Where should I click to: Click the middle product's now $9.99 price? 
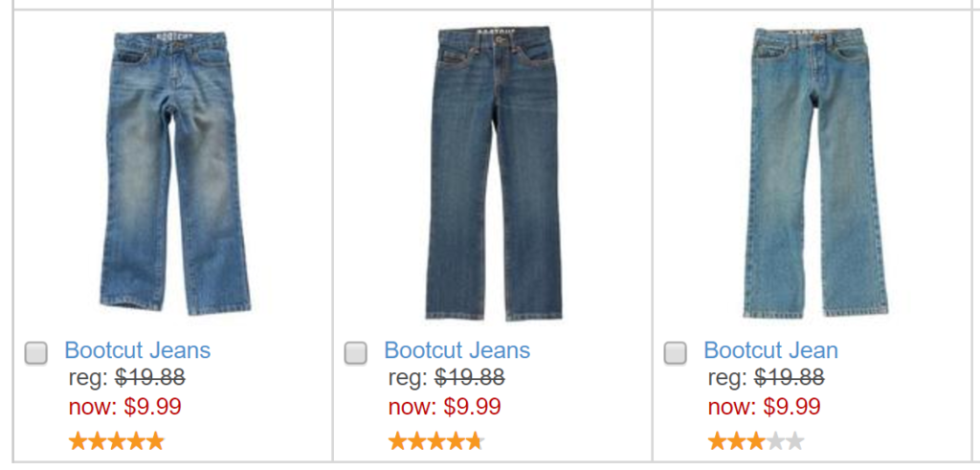click(472, 406)
